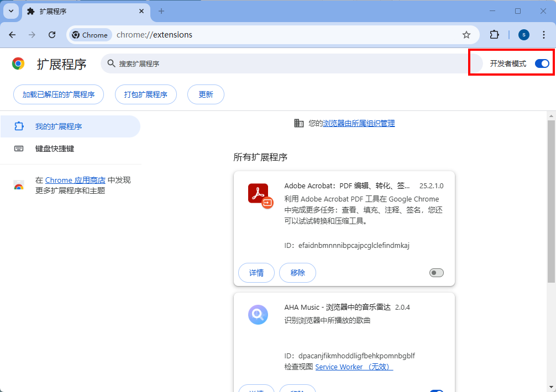
Task: Click AHA Music version 2.0.4
Action: (x=402, y=308)
